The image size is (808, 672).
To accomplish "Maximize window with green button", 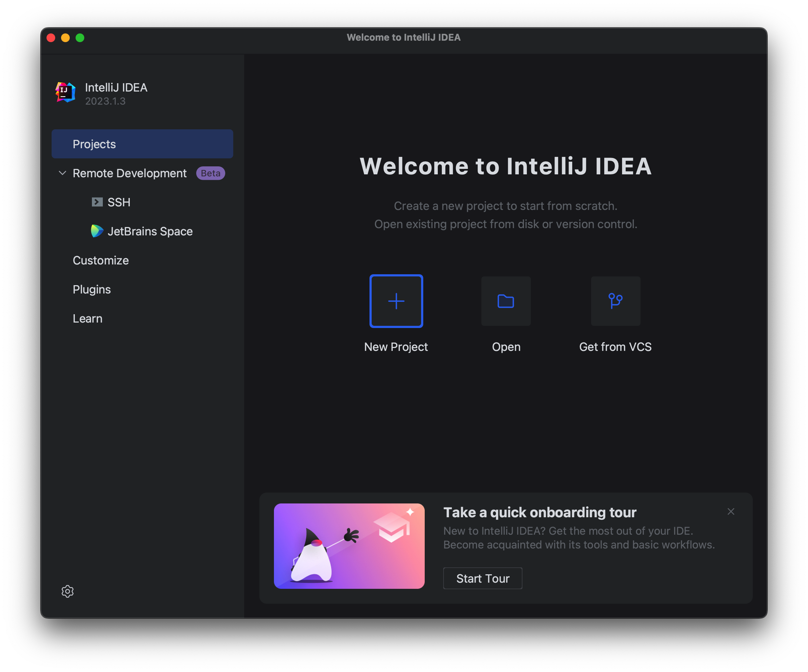I will click(80, 37).
